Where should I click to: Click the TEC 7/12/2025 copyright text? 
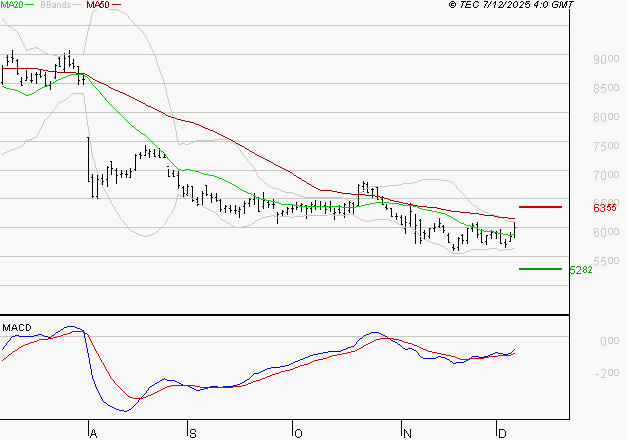point(511,5)
